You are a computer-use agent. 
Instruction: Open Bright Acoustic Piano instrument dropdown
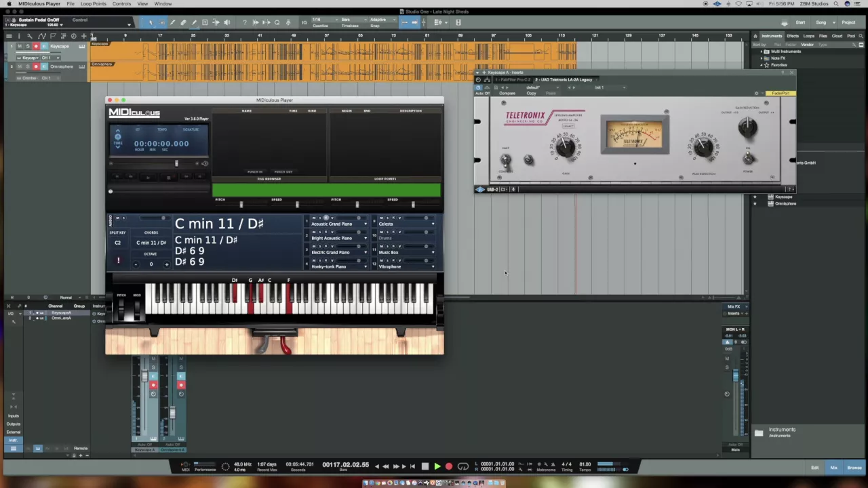point(366,238)
